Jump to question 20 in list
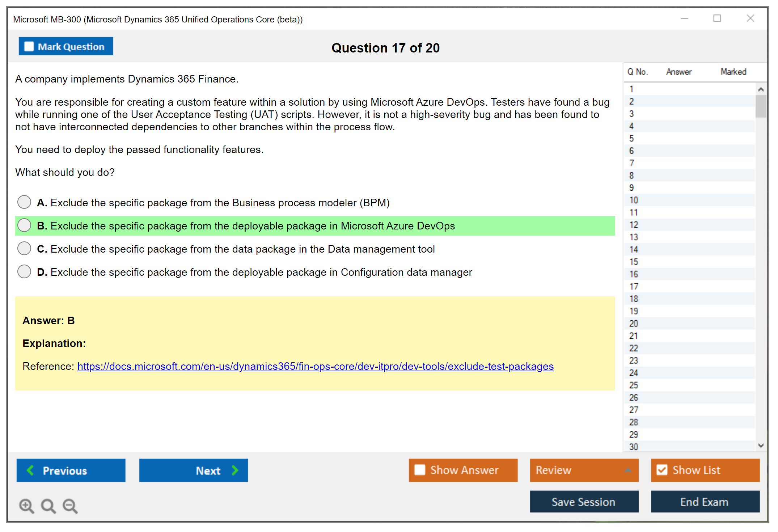Image resolution: width=778 pixels, height=532 pixels. (634, 323)
